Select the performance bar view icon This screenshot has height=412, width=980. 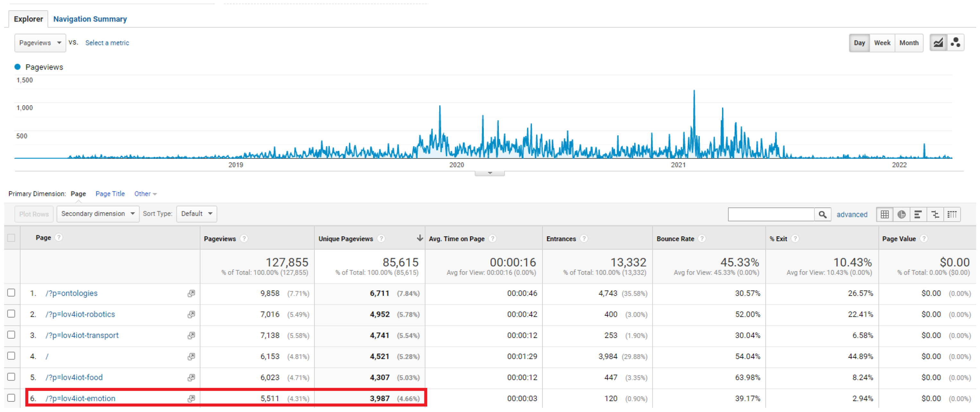(918, 214)
